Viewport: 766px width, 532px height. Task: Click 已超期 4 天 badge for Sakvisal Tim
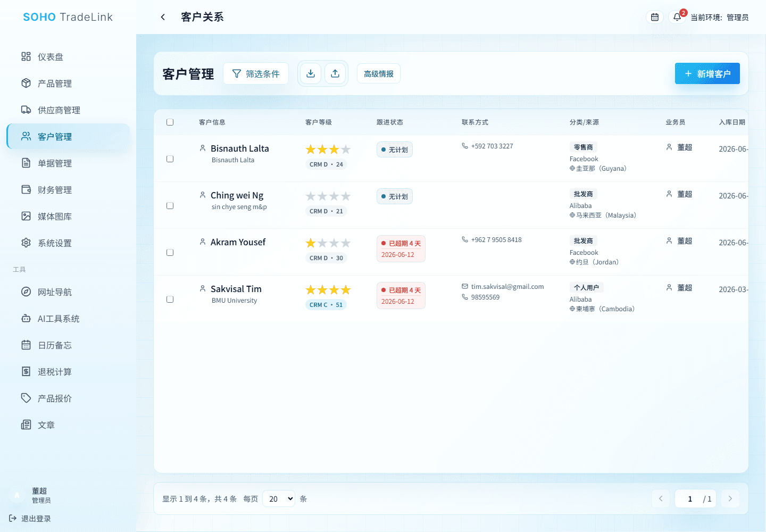(401, 295)
